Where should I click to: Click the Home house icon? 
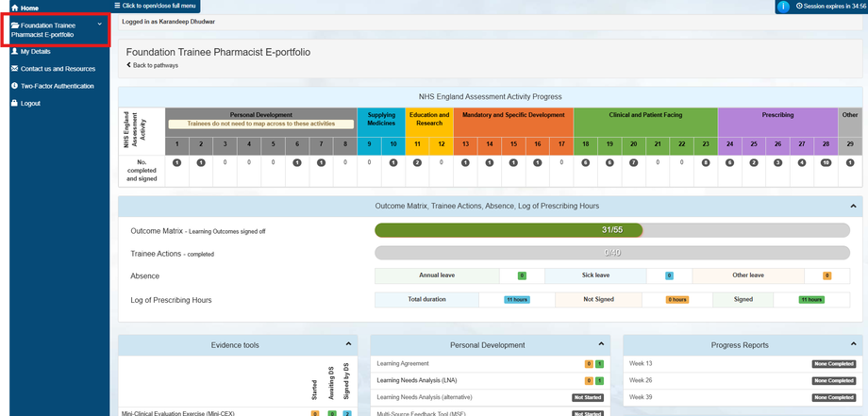click(15, 8)
